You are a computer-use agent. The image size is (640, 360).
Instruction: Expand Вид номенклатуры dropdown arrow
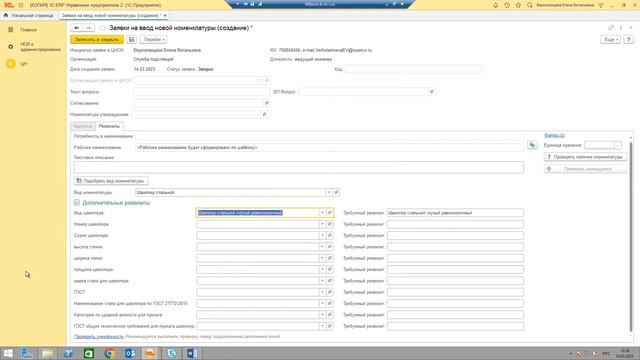pyautogui.click(x=329, y=192)
